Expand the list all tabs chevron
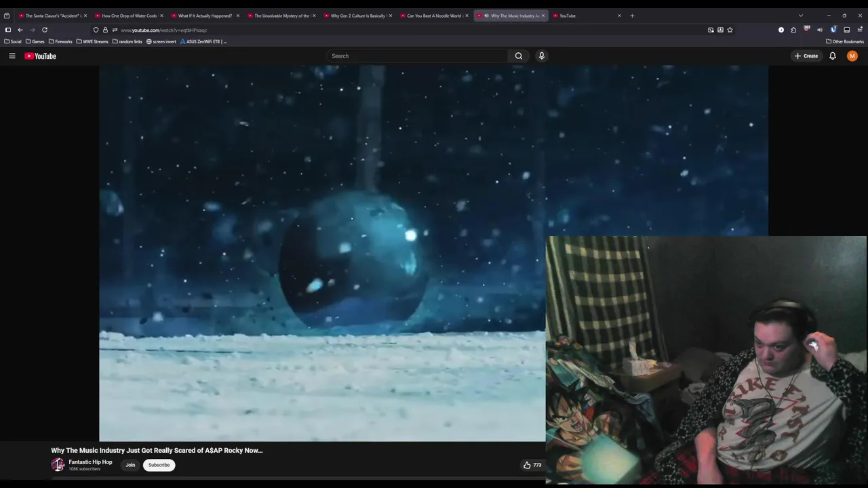The height and width of the screenshot is (488, 868). (800, 16)
